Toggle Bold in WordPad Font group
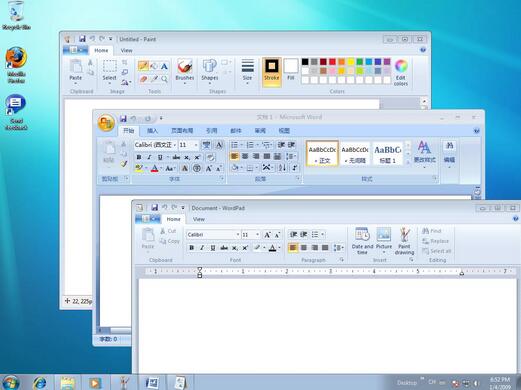Viewport: 521px width, 390px height. pos(192,248)
